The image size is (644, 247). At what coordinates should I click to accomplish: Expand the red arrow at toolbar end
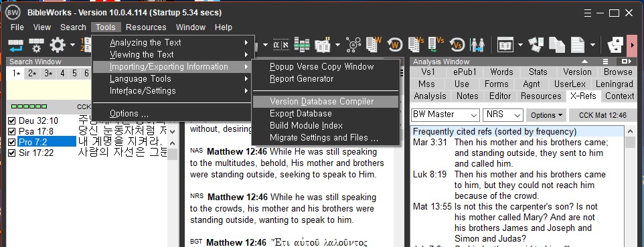633,46
